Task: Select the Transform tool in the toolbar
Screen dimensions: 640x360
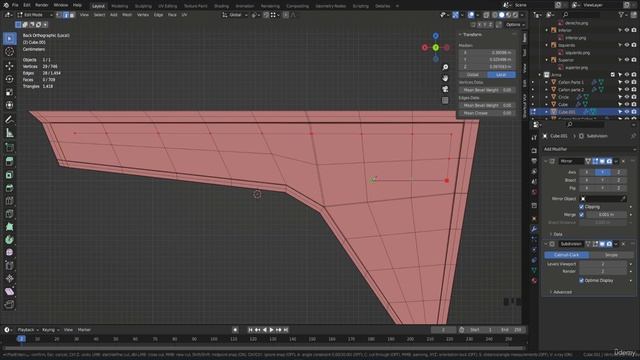Action: click(x=9, y=105)
